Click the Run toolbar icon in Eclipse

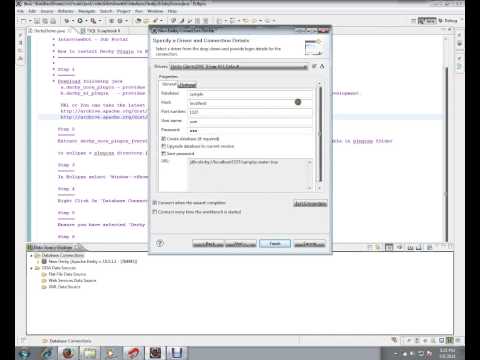click(x=80, y=21)
